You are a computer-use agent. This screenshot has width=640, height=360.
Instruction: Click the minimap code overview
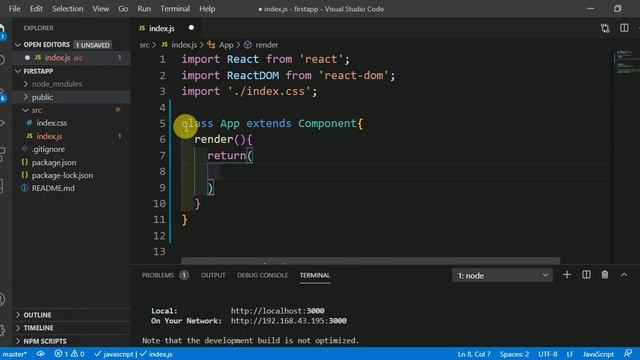[x=627, y=61]
